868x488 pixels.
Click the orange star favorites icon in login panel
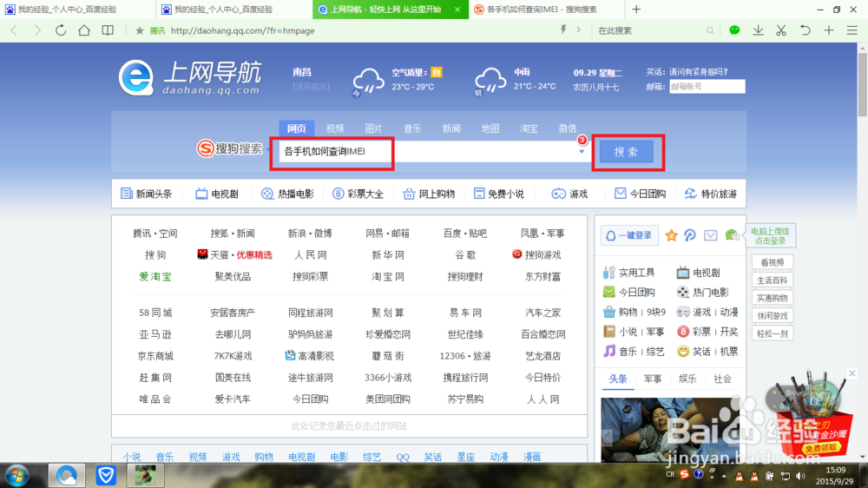tap(671, 235)
